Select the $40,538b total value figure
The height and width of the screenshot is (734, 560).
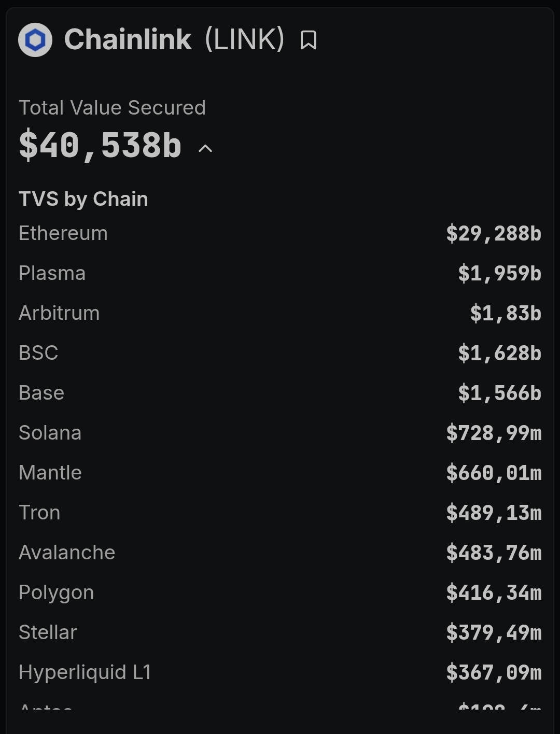coord(100,145)
